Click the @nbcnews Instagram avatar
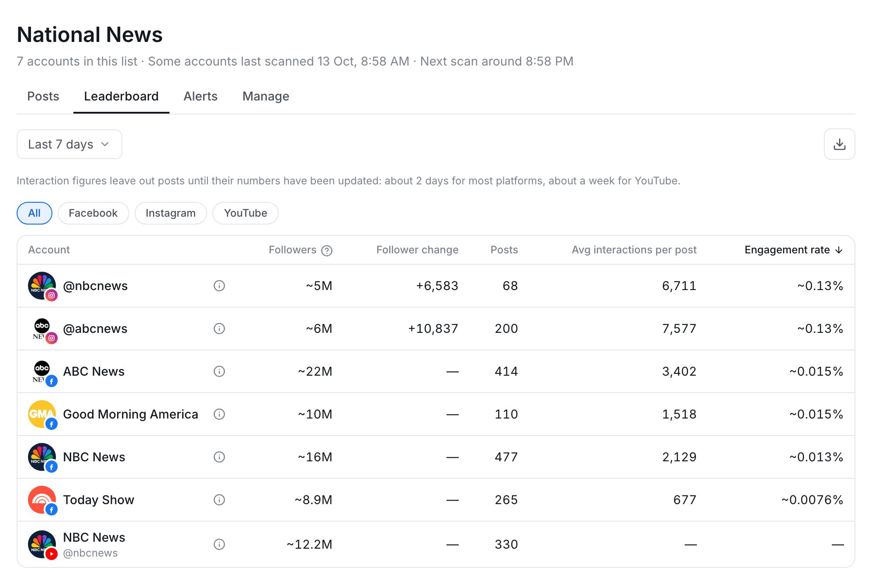The height and width of the screenshot is (588, 872). (42, 286)
